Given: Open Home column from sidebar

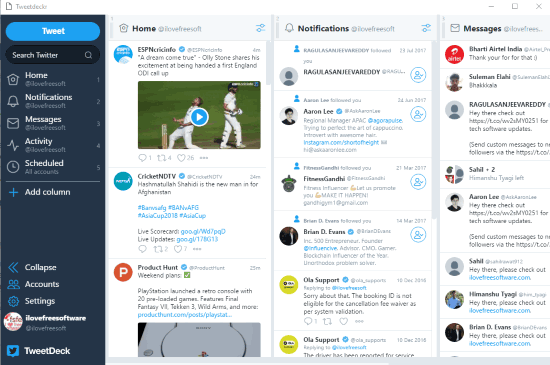Looking at the screenshot, I should 53,79.
